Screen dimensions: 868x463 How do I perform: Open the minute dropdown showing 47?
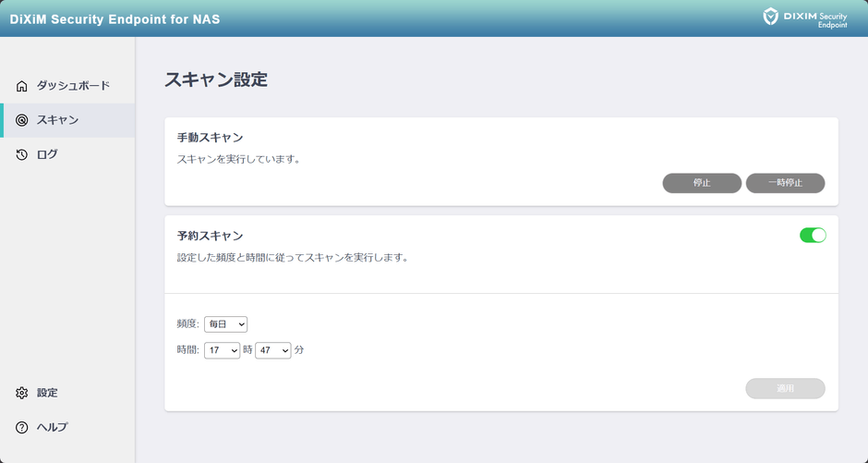[272, 350]
